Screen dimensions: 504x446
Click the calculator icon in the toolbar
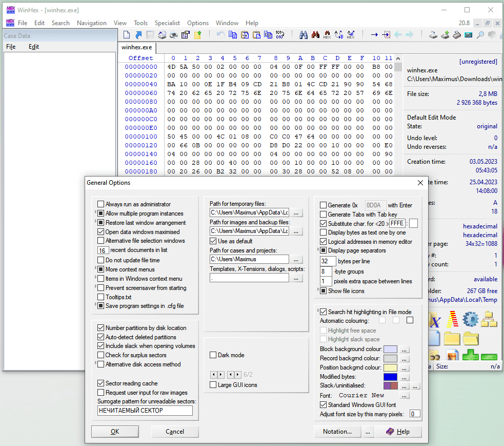point(468,35)
